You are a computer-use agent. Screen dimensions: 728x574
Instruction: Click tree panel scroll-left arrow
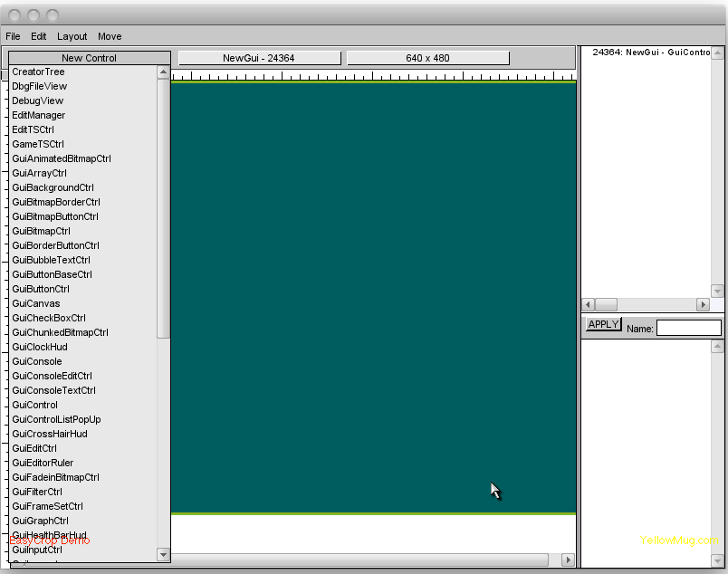(x=588, y=305)
